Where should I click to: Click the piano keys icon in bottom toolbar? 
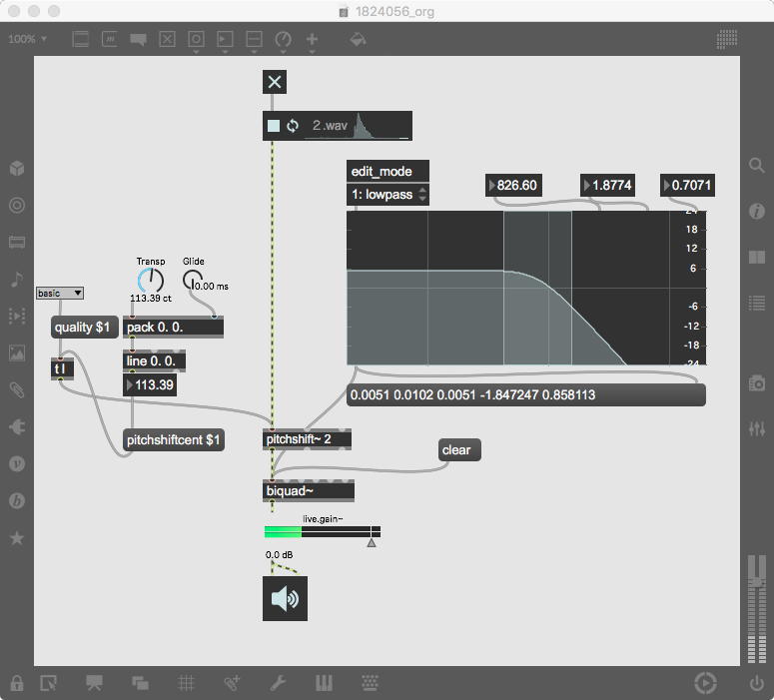click(324, 683)
